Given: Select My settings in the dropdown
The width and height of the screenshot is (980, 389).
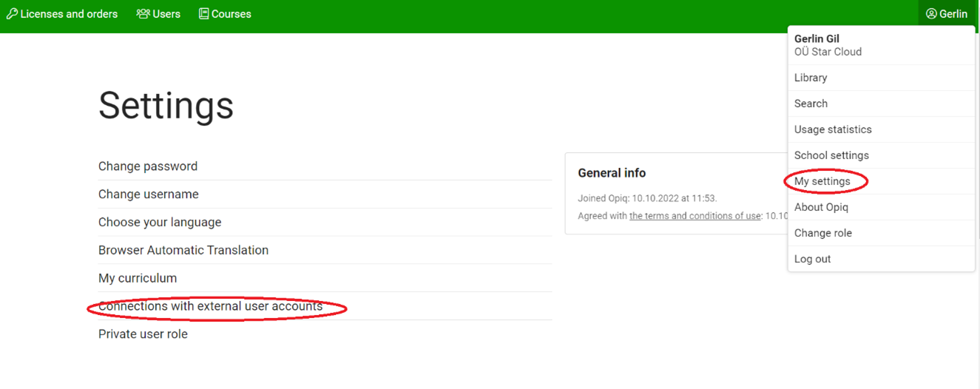Looking at the screenshot, I should [x=822, y=181].
